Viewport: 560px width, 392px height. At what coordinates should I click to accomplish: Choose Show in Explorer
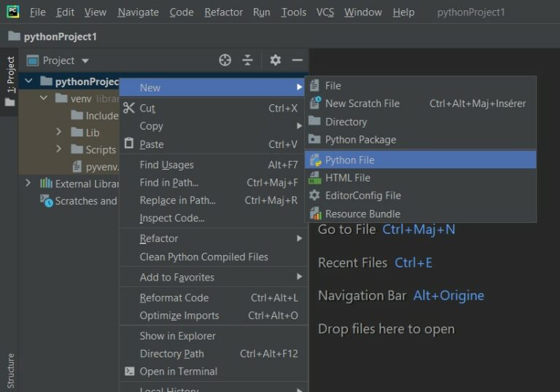click(x=211, y=336)
